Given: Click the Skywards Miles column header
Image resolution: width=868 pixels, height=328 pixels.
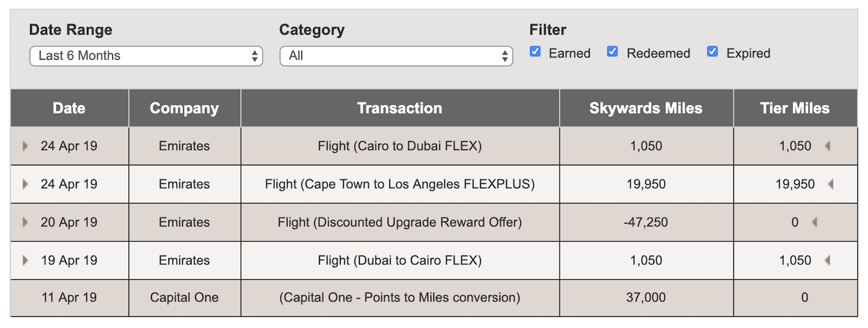Looking at the screenshot, I should coord(646,108).
